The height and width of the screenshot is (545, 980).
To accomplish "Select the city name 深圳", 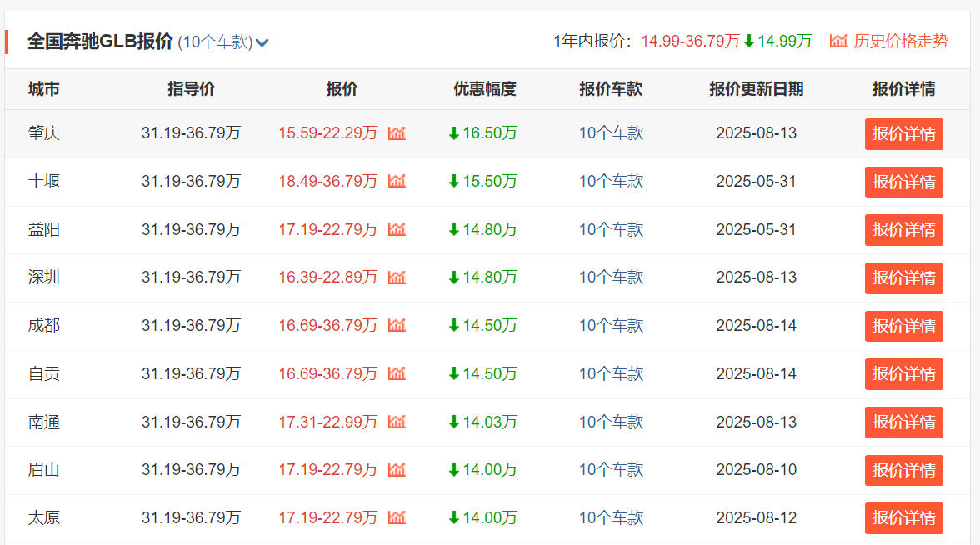I will pyautogui.click(x=43, y=277).
